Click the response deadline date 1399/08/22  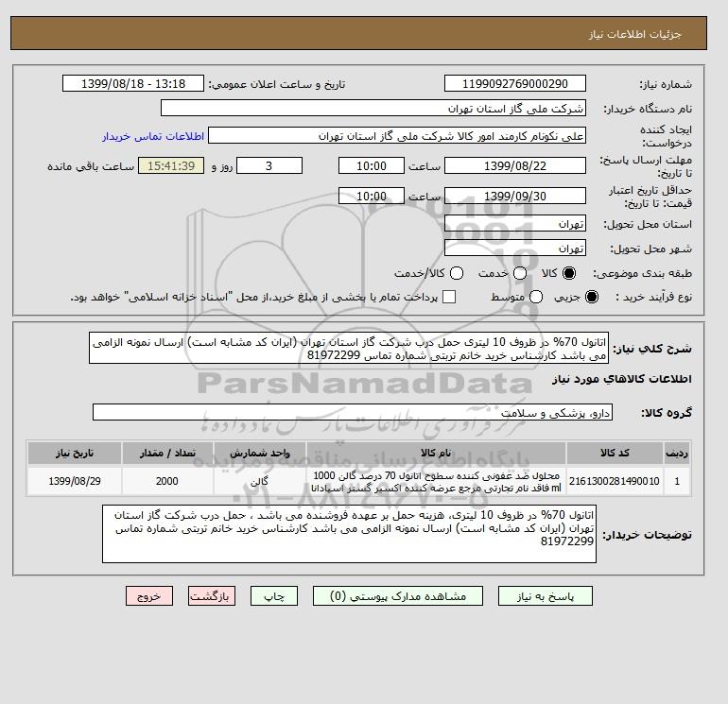515,165
